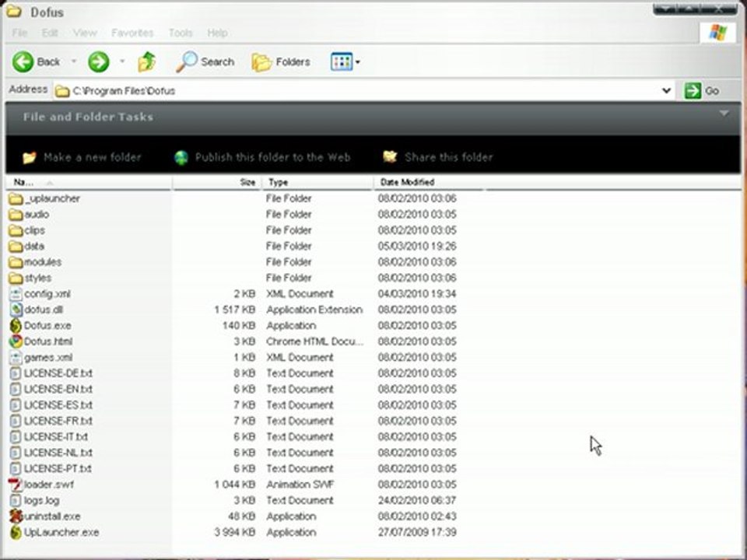This screenshot has height=560, width=747.
Task: Sort by the Type column header
Action: pyautogui.click(x=317, y=182)
